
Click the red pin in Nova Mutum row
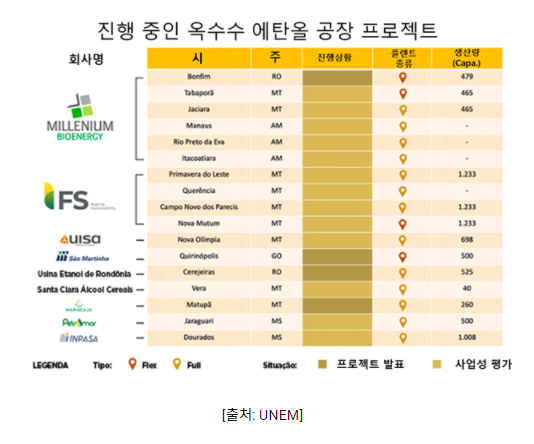point(403,224)
